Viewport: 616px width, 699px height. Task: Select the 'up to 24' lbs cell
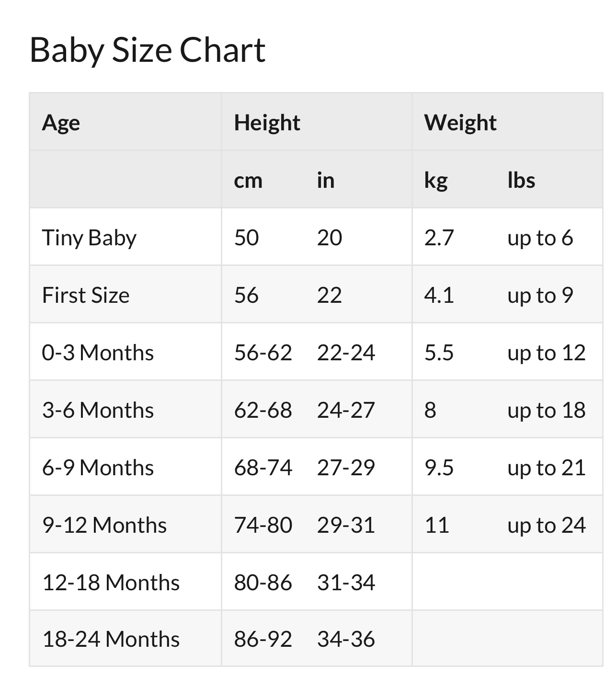[547, 525]
